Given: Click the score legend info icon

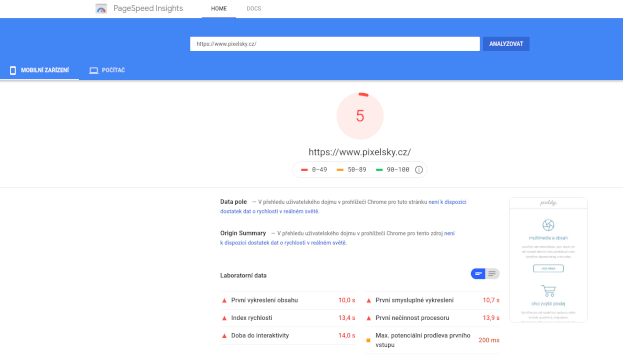Looking at the screenshot, I should coord(419,170).
